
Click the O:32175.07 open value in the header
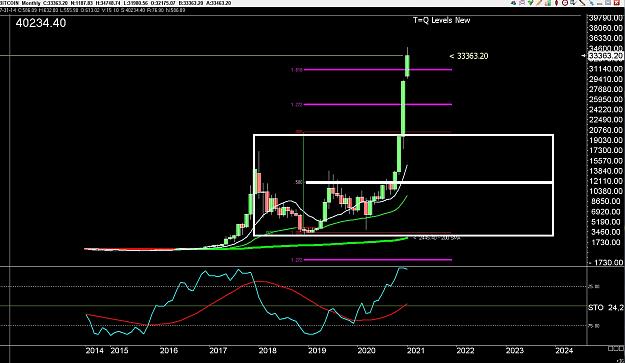(x=163, y=3)
